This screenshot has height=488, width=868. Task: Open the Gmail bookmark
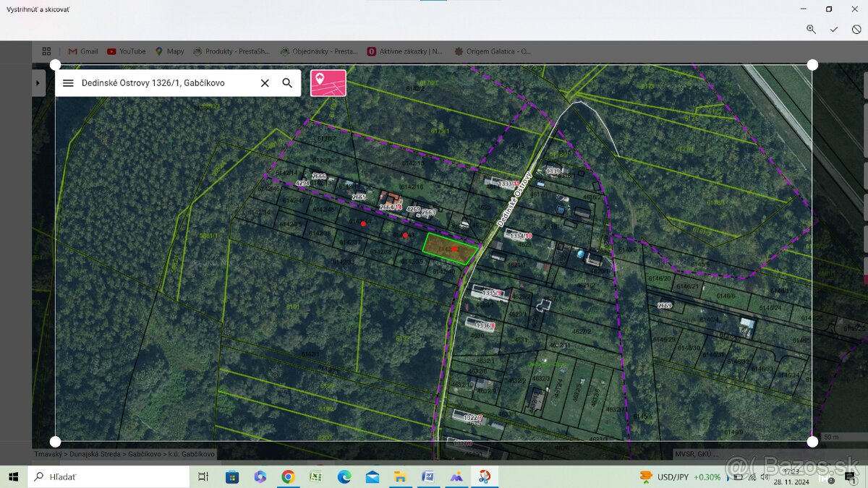pyautogui.click(x=82, y=51)
